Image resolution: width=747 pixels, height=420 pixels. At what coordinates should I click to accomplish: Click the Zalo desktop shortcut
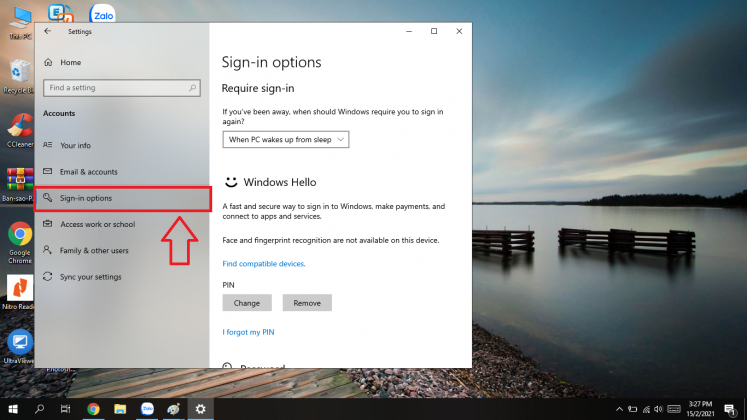pos(102,14)
